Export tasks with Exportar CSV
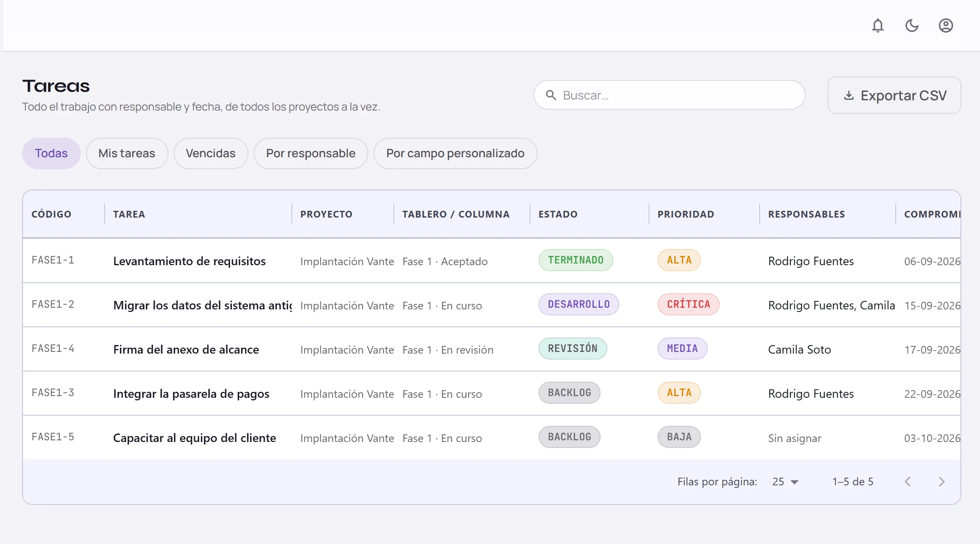Screen dimensions: 980x544 (894, 95)
